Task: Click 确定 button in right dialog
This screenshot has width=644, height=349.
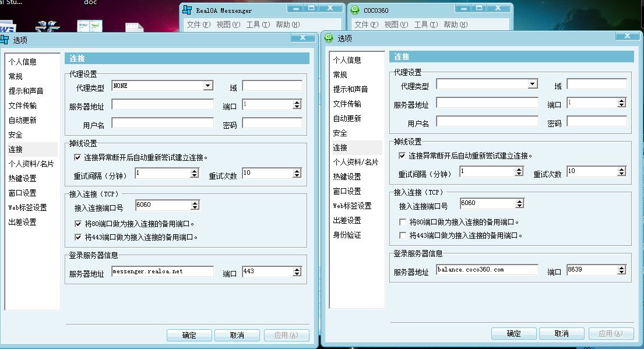Action: (x=514, y=333)
